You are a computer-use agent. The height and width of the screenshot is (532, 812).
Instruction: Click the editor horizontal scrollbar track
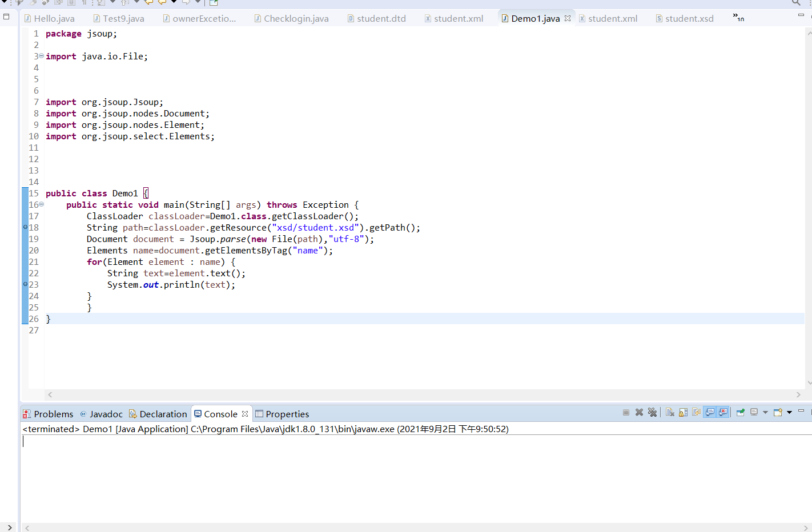424,394
